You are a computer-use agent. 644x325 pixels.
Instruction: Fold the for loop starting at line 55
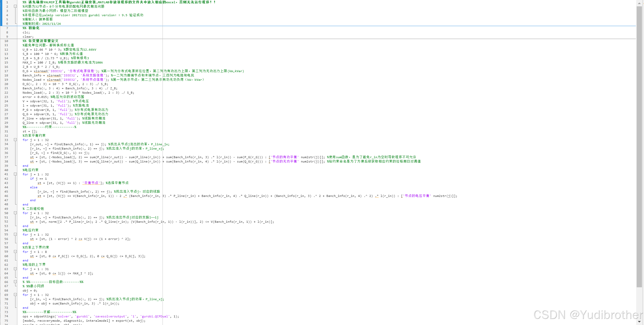(15, 234)
